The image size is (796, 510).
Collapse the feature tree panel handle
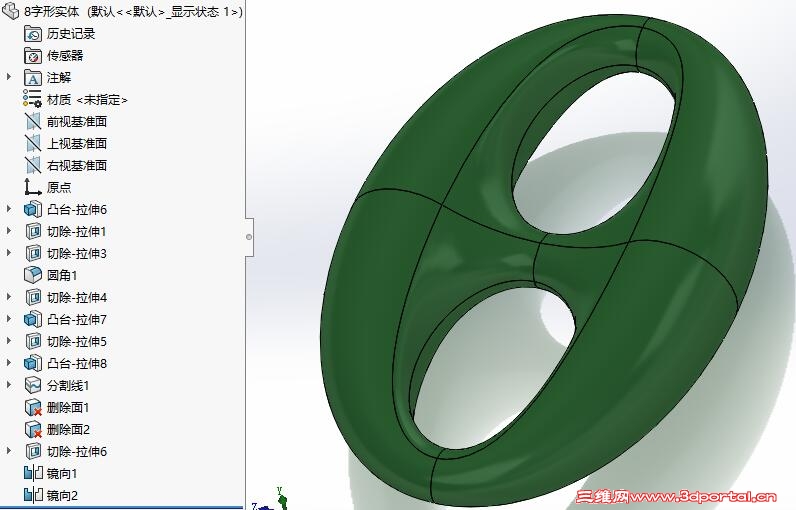pos(249,237)
